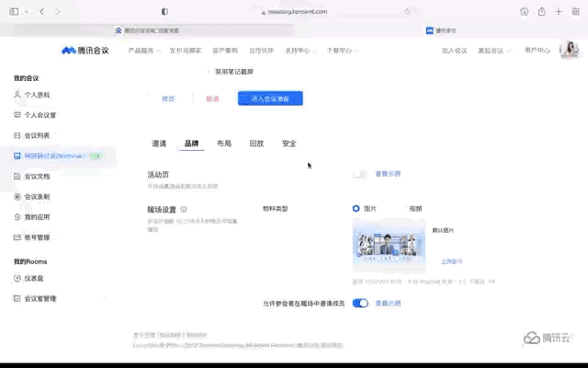Click the user avatar in the header

click(569, 51)
